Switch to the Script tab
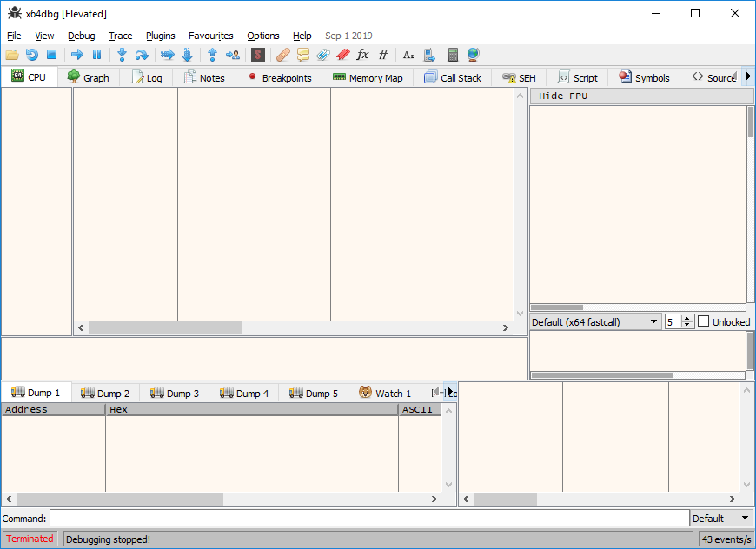756x549 pixels. (x=578, y=77)
